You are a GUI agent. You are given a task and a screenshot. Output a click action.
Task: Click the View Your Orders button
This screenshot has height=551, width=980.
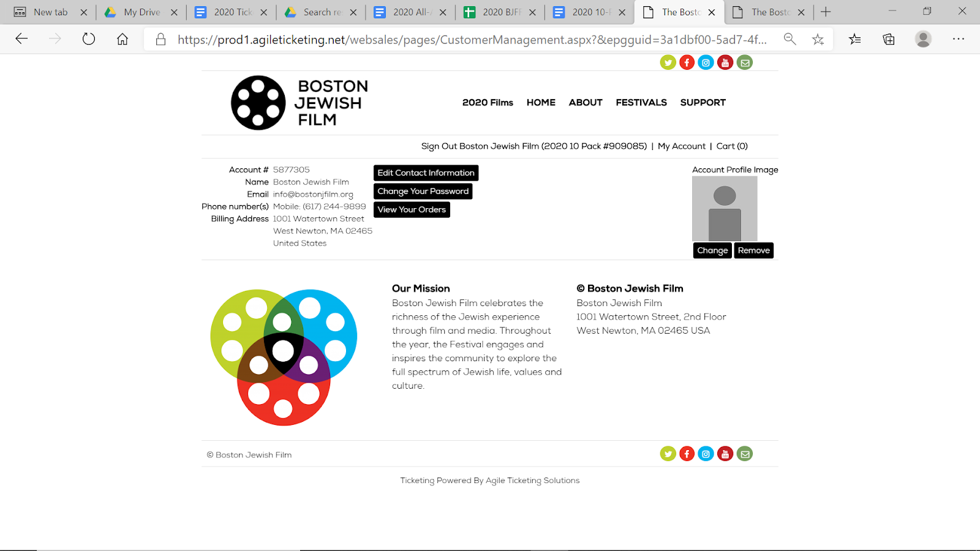[412, 209]
